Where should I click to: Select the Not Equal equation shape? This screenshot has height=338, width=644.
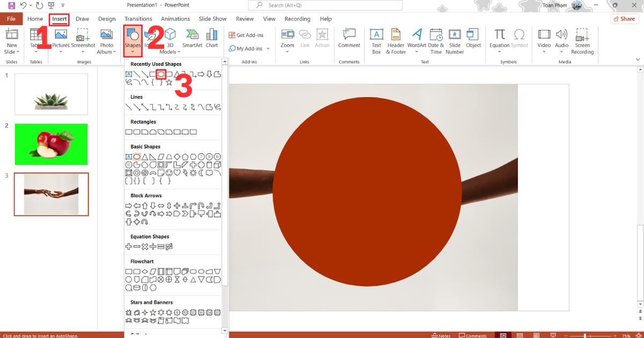[169, 246]
